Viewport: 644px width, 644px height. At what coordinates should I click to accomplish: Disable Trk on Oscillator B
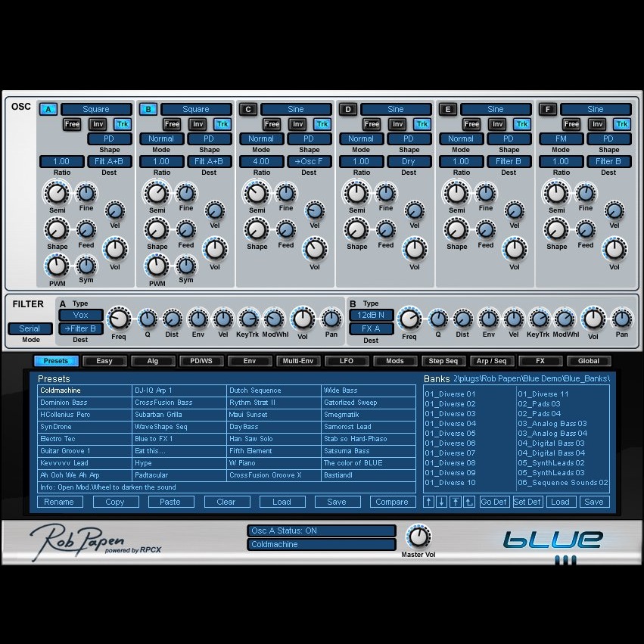click(x=222, y=124)
